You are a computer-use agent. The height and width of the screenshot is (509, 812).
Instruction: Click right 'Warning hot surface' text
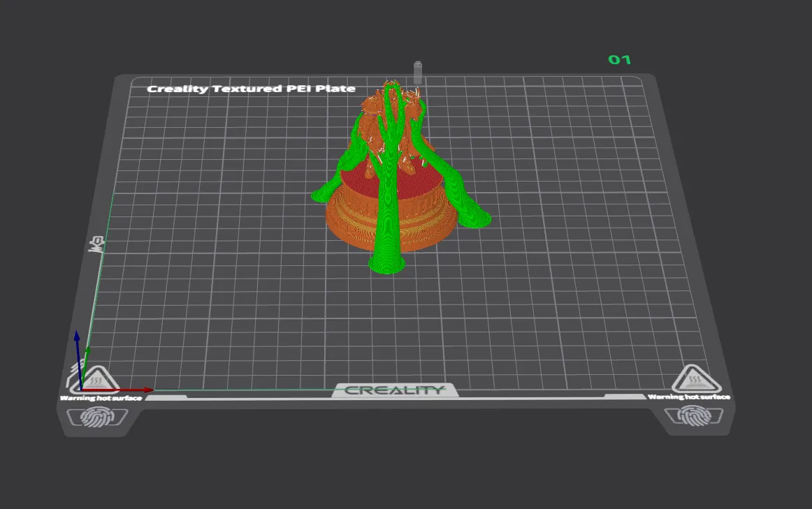tap(689, 397)
